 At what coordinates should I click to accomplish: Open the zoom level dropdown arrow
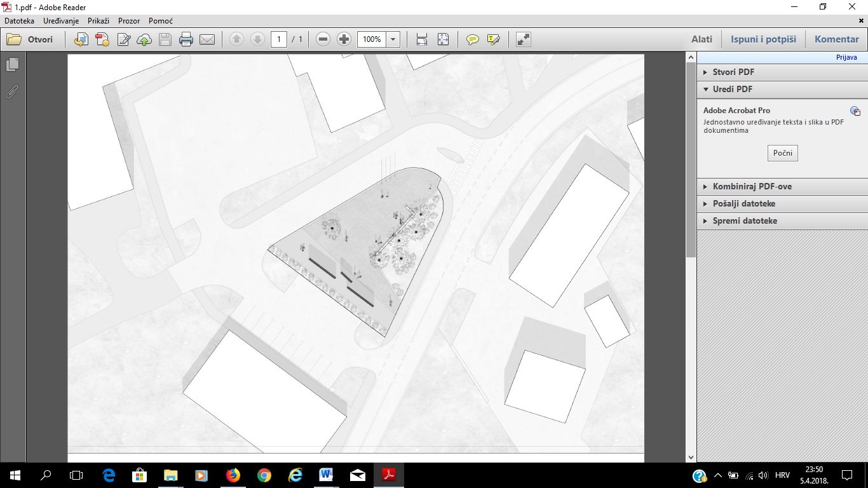[x=393, y=39]
